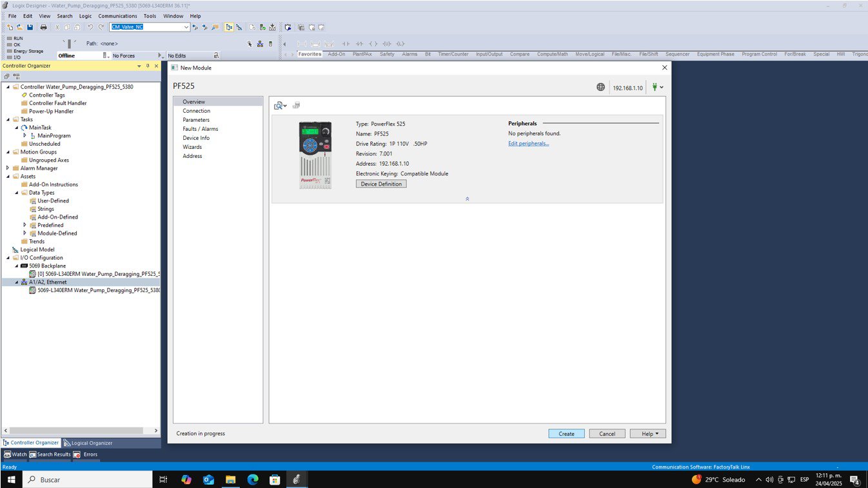Click the Buscar search box on taskbar
The height and width of the screenshot is (488, 868).
(x=86, y=480)
